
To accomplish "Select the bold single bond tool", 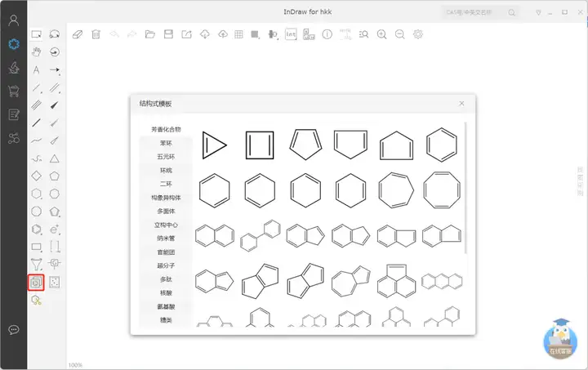I will click(x=37, y=123).
